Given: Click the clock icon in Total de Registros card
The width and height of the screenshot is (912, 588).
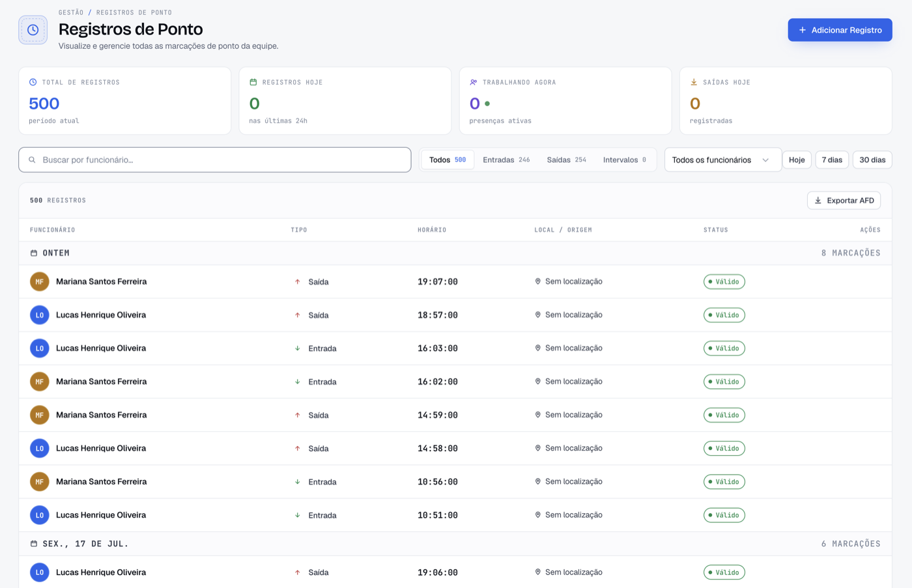Looking at the screenshot, I should click(33, 82).
